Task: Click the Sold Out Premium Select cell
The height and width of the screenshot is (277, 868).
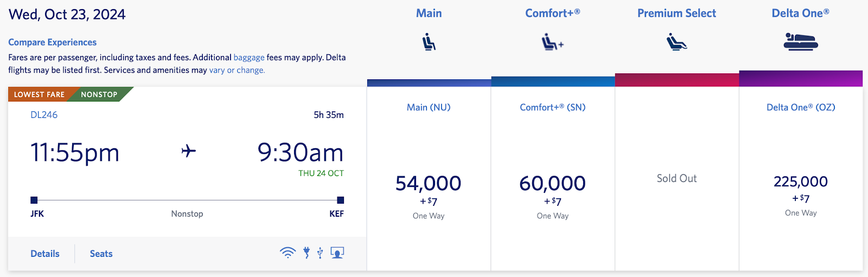Action: [x=676, y=178]
